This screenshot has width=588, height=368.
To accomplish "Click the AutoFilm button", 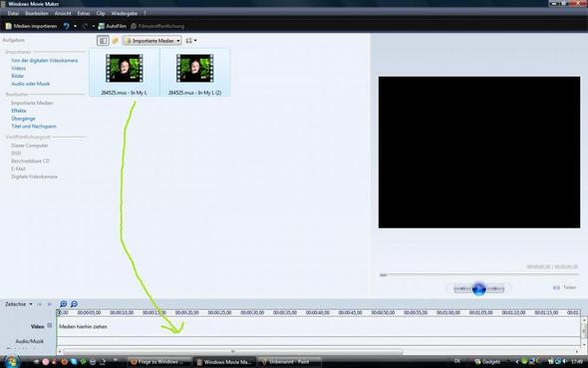I will pos(113,26).
